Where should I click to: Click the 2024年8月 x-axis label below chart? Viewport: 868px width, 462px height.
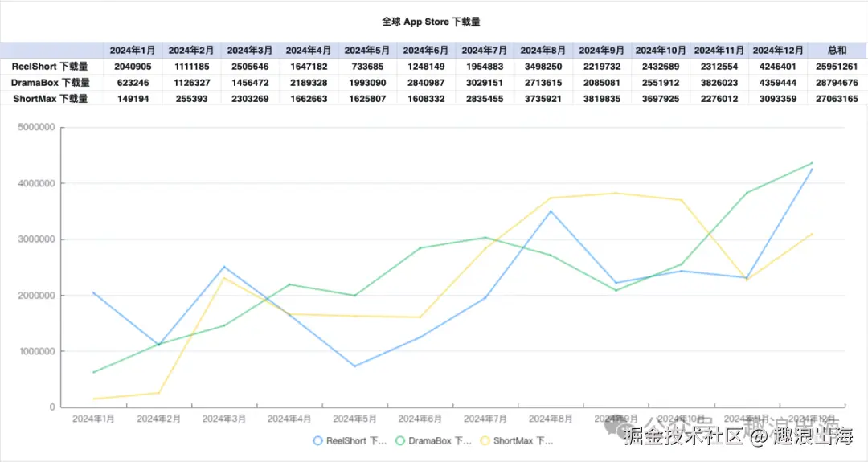point(551,419)
